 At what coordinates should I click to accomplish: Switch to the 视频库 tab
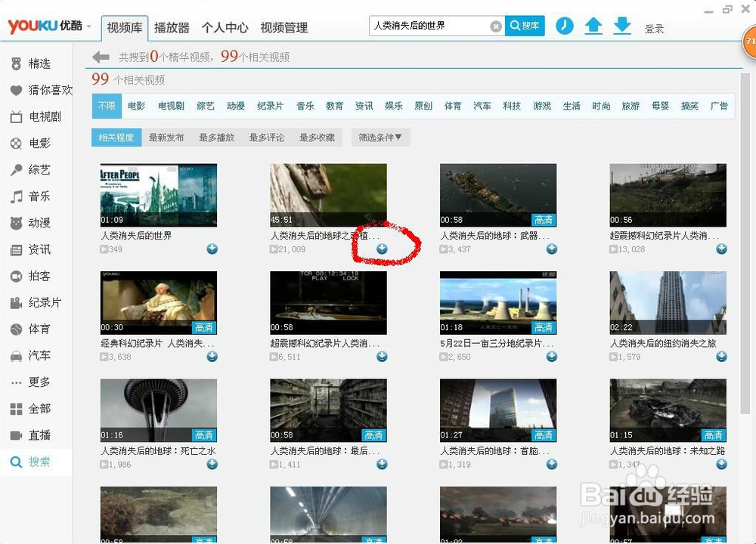pyautogui.click(x=125, y=28)
